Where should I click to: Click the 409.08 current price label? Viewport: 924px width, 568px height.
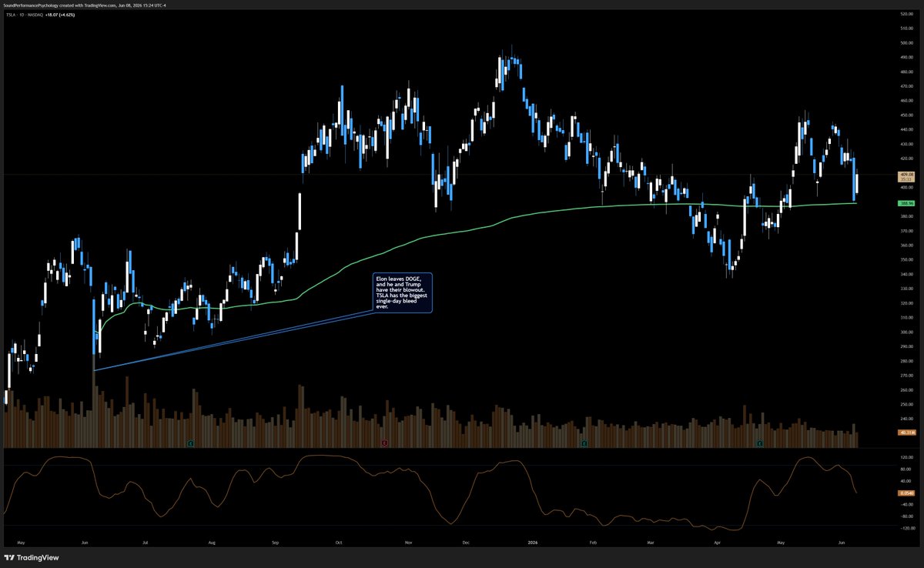(x=906, y=177)
